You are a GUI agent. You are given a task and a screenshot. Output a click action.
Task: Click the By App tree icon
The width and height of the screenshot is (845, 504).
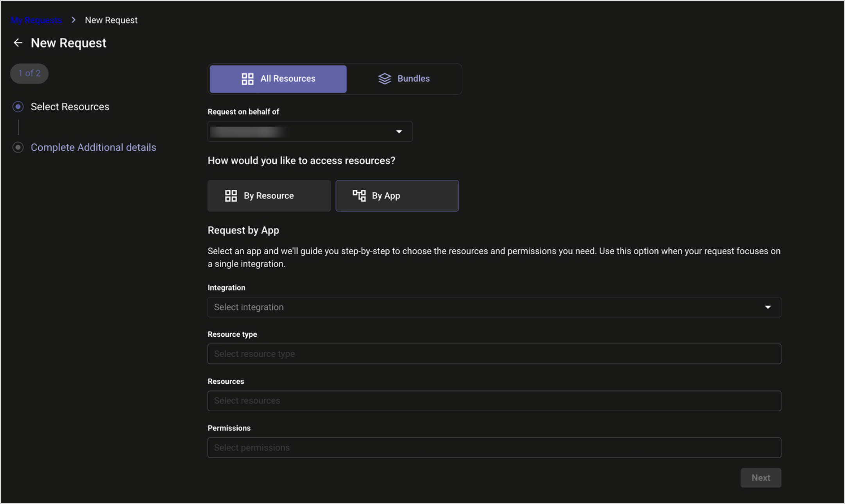(x=359, y=195)
